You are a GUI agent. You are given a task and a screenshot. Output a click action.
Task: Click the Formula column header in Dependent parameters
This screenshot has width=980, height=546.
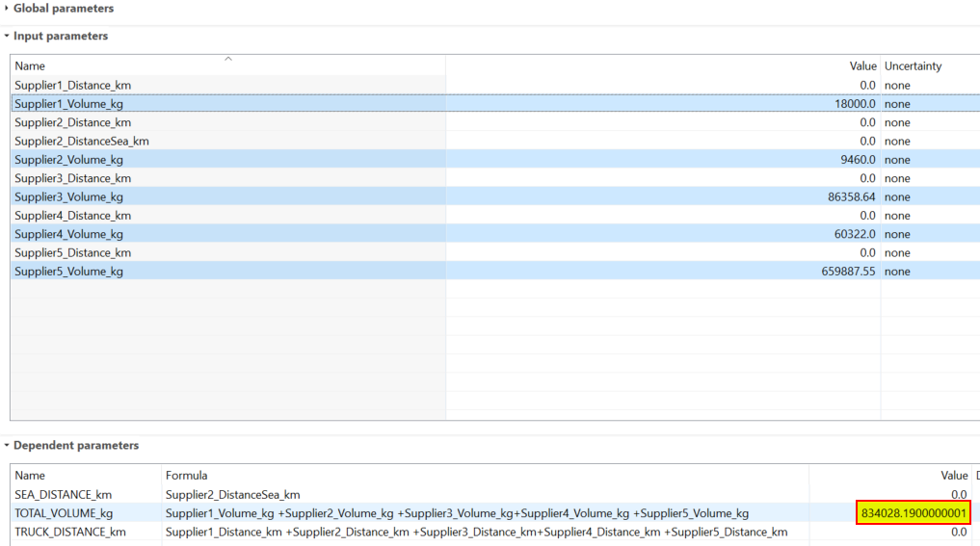(186, 476)
